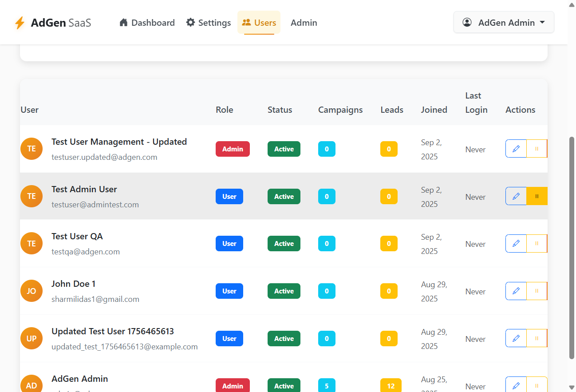576x392 pixels.
Task: Click the "Campaigns" column header
Action: point(340,110)
